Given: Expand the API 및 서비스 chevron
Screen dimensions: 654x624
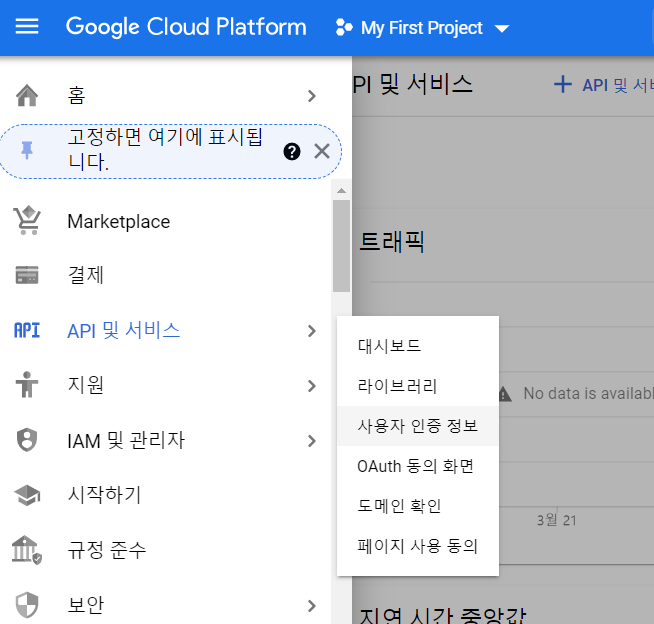Looking at the screenshot, I should tap(312, 331).
